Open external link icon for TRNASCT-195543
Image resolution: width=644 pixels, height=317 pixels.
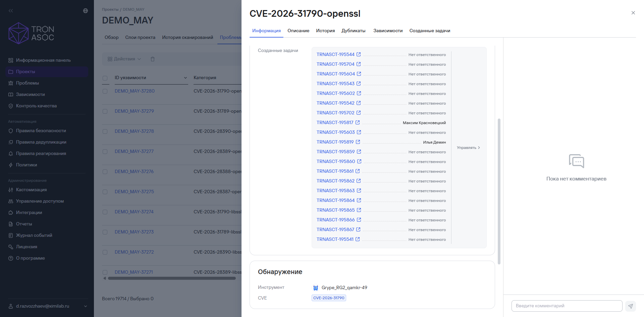[359, 84]
